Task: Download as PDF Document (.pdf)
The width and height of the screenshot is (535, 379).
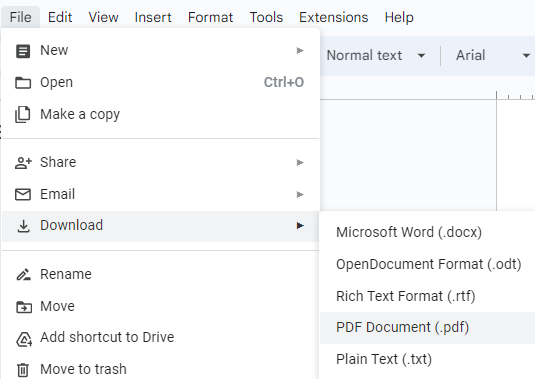Action: click(428, 327)
